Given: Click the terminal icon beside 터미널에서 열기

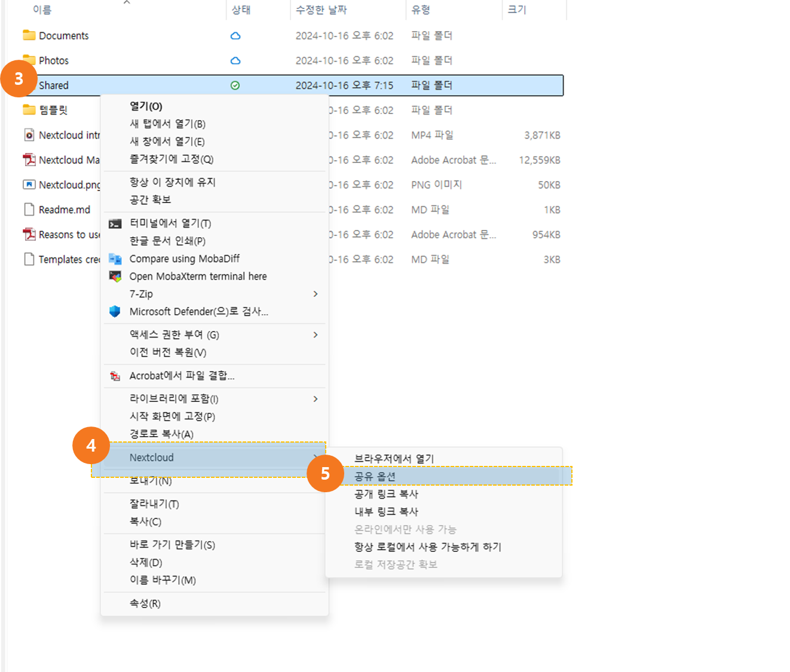Looking at the screenshot, I should (x=115, y=224).
